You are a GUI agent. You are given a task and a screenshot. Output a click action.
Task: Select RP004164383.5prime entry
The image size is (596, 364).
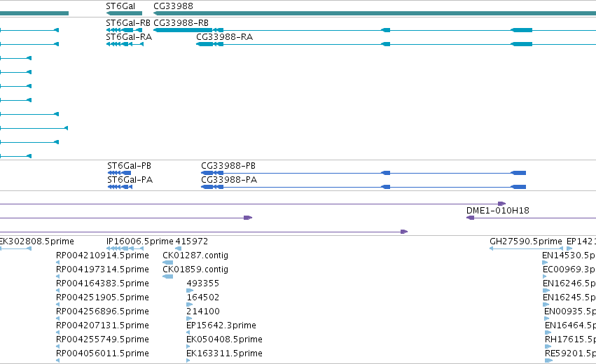(x=103, y=283)
